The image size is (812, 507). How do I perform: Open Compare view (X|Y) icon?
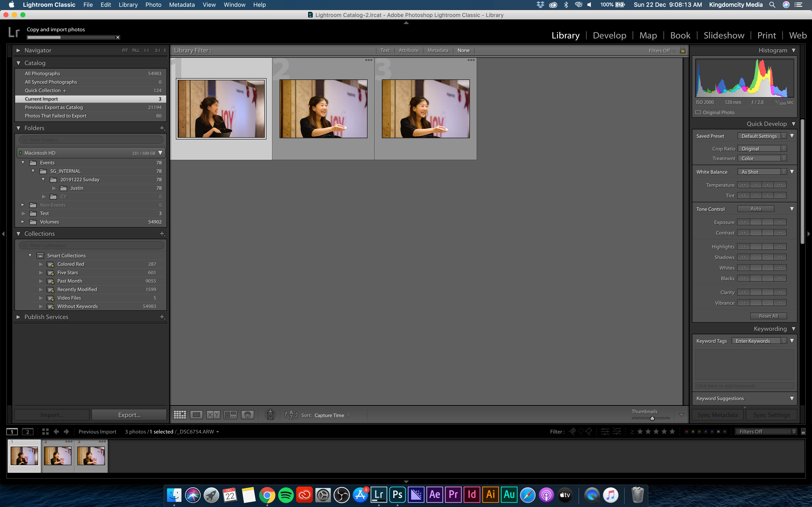point(213,415)
